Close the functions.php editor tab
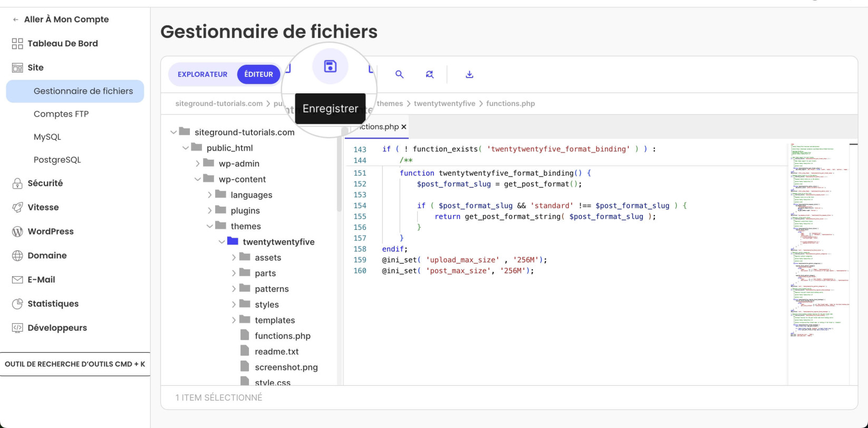This screenshot has height=428, width=868. tap(404, 127)
